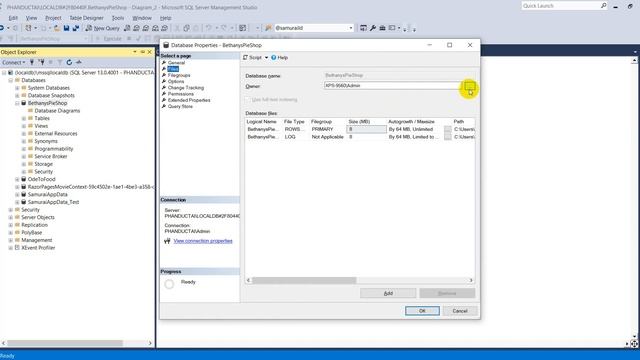Open the Connect dropdown in Object Explorer

click(x=13, y=62)
